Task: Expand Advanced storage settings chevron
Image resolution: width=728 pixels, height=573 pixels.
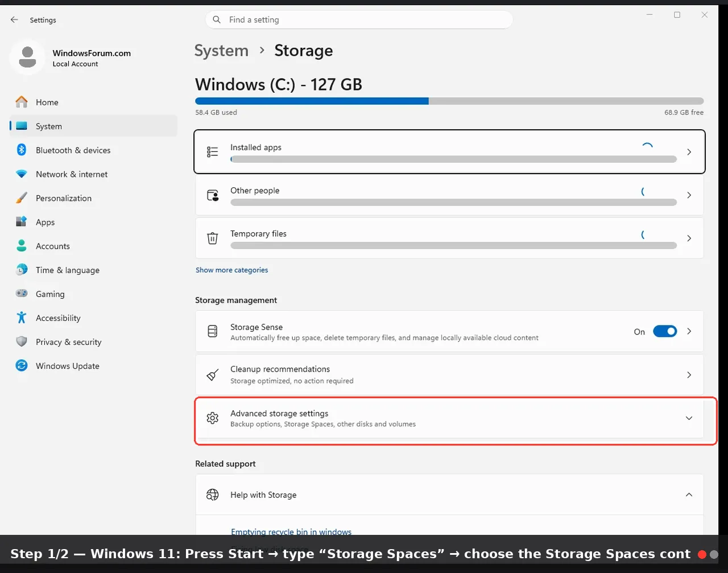Action: coord(689,418)
